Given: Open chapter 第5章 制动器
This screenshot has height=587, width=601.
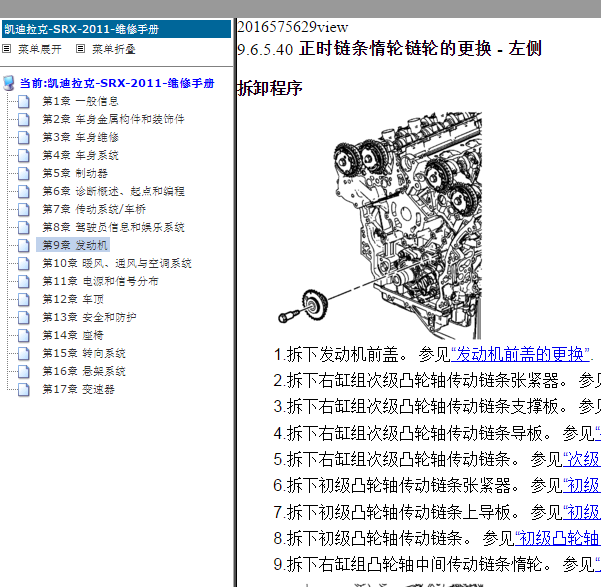Looking at the screenshot, I should 75,173.
